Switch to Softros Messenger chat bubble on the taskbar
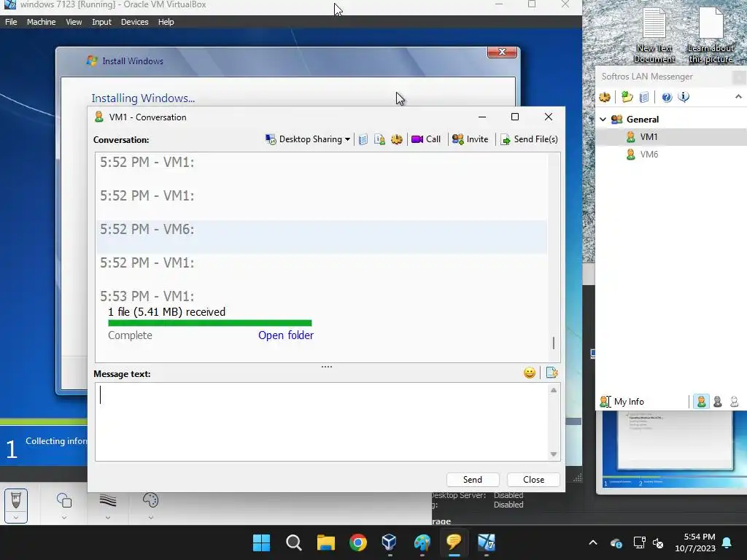 (x=454, y=542)
